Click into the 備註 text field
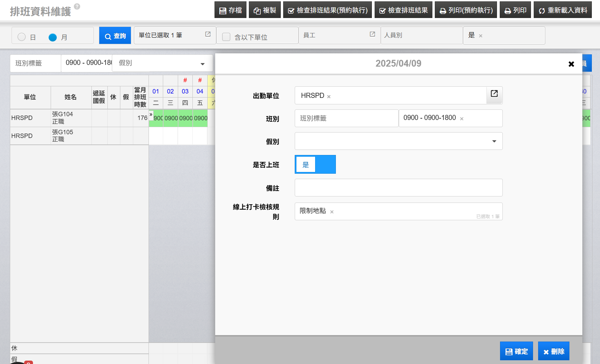Screen dimensions: 600x364 pos(398,188)
